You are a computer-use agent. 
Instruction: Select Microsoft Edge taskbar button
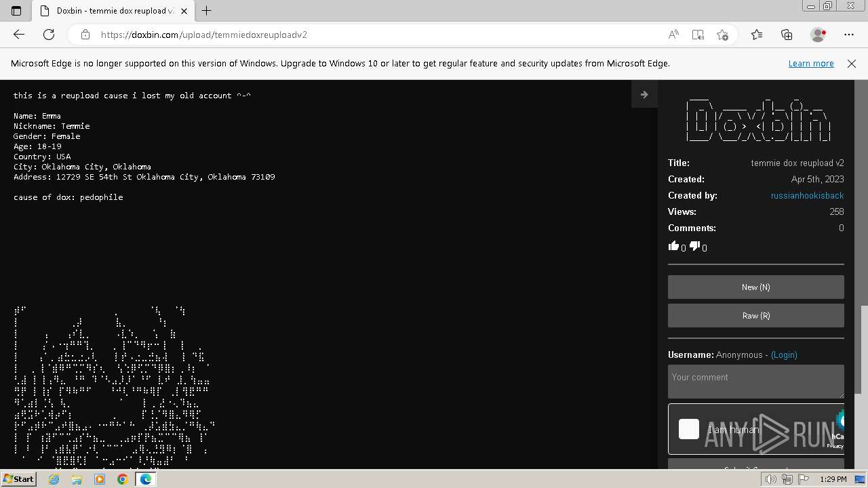(x=145, y=479)
